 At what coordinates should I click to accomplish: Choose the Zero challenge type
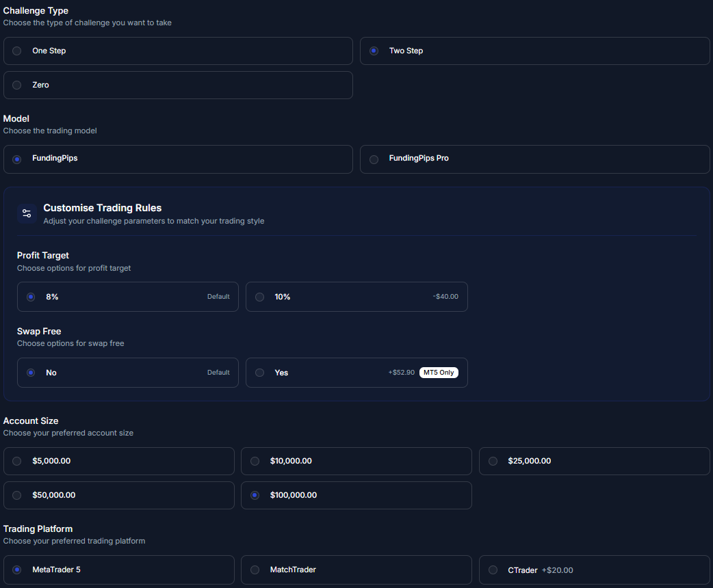pyautogui.click(x=17, y=85)
